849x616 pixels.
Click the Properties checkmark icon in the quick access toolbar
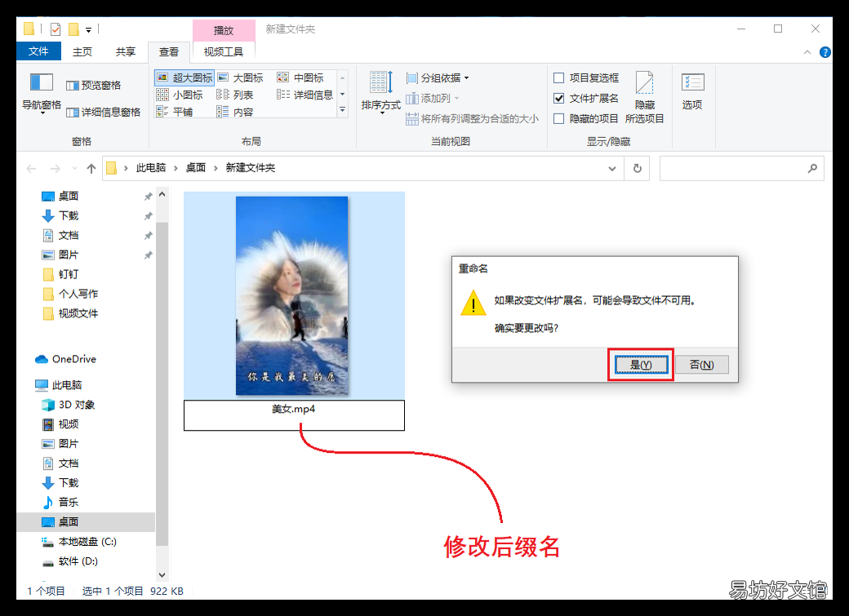[x=56, y=29]
